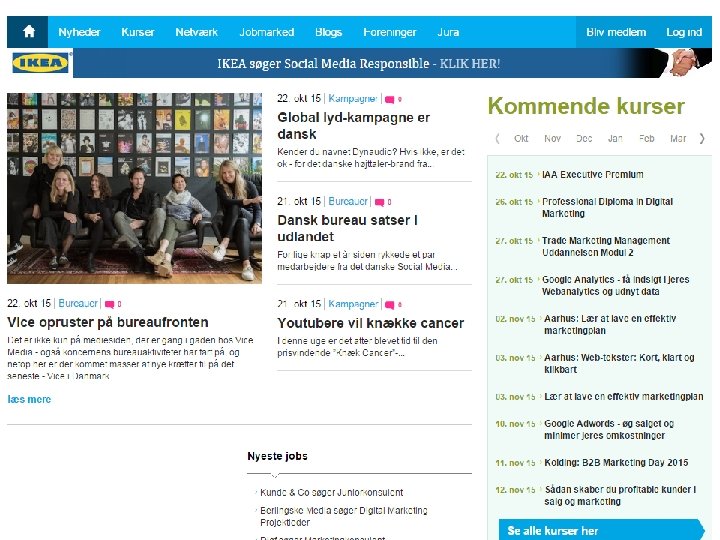Open Google Analytics course link
The image size is (720, 540).
click(x=615, y=286)
